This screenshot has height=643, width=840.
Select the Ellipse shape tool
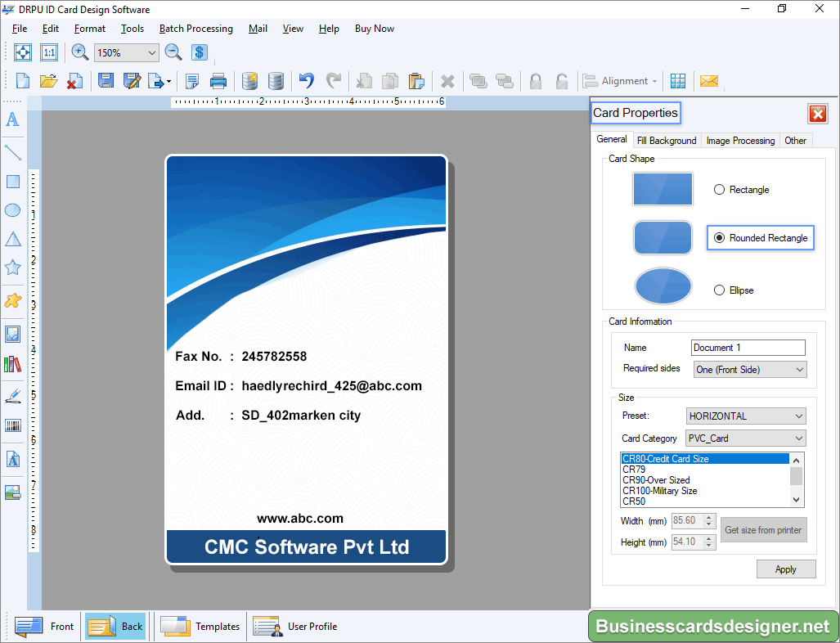point(13,210)
